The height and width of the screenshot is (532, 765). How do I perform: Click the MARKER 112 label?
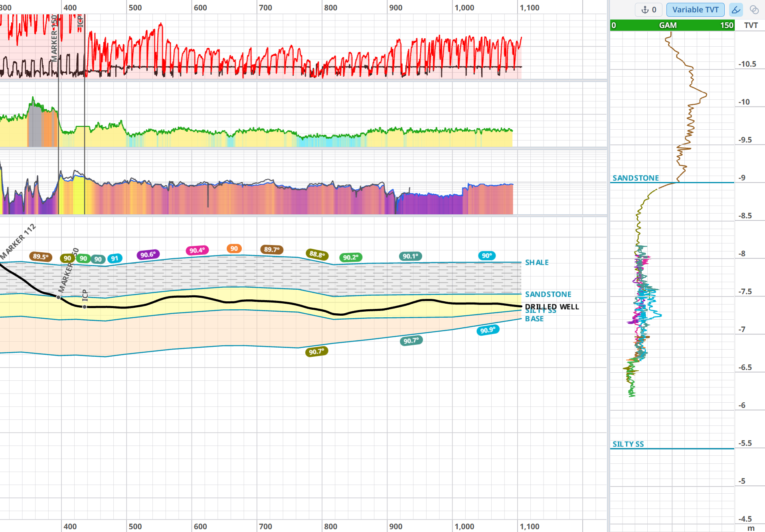(18, 241)
